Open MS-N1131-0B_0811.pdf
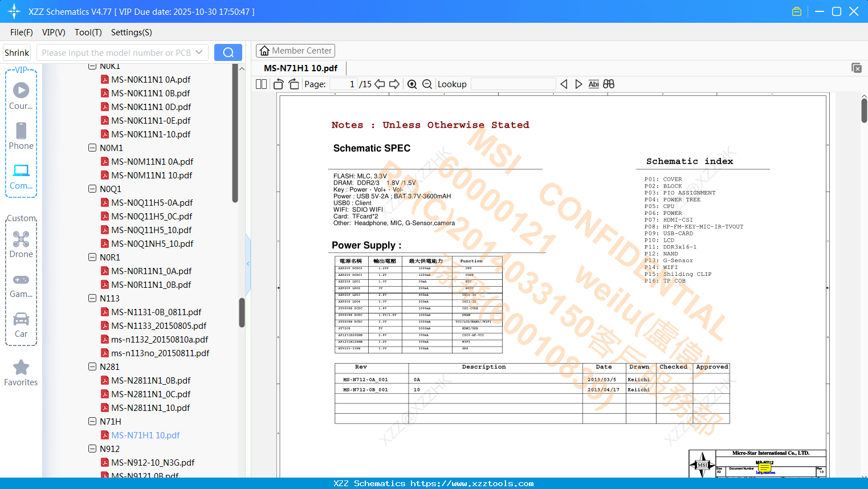Screen dimensions: 868x489 (x=151, y=312)
